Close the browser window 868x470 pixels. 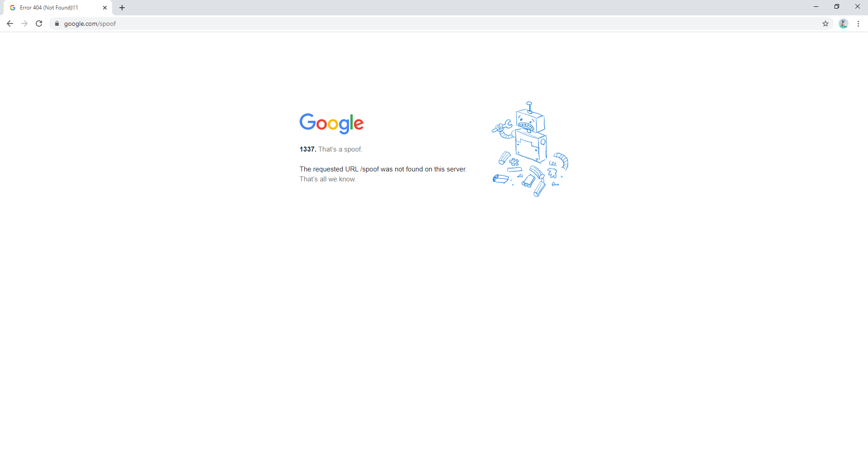click(x=858, y=6)
